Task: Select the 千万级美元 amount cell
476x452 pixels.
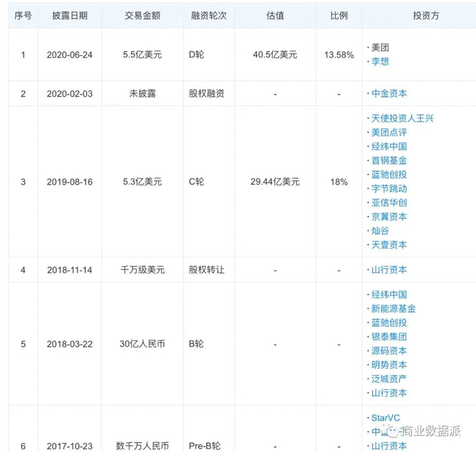Action: coord(142,270)
